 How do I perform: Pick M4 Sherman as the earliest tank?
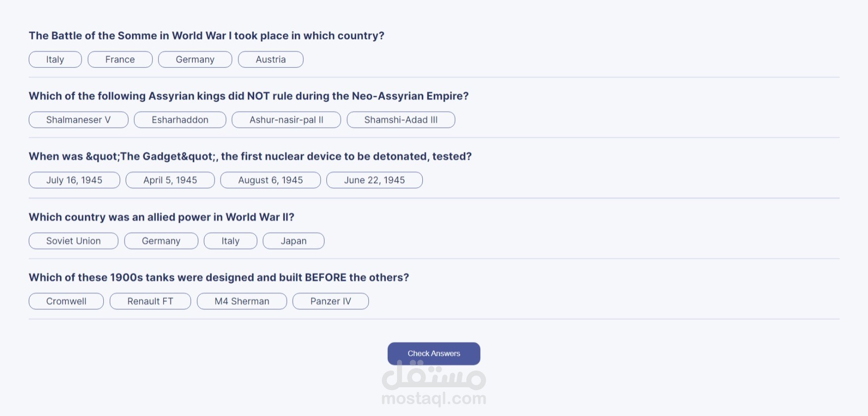[242, 301]
